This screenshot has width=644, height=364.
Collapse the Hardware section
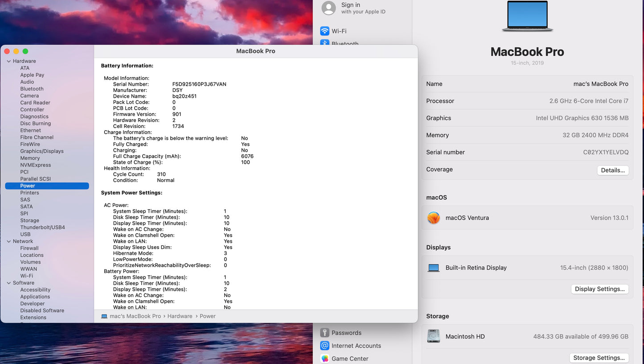(9, 61)
